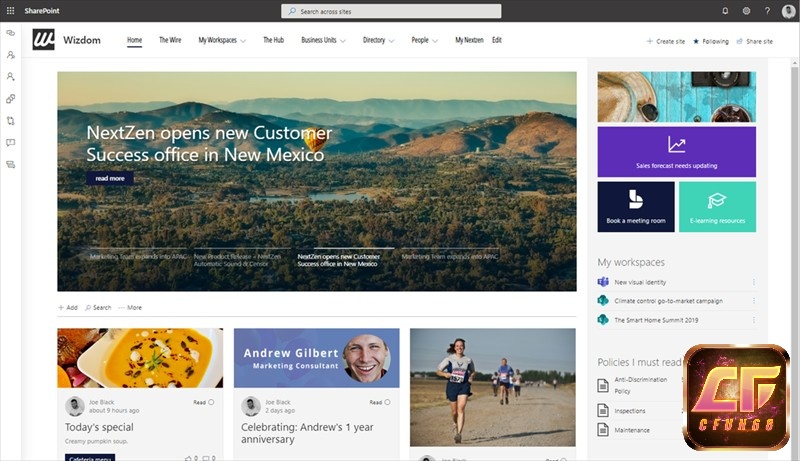
Task: Click the person-add icon in left sidebar
Action: click(10, 77)
